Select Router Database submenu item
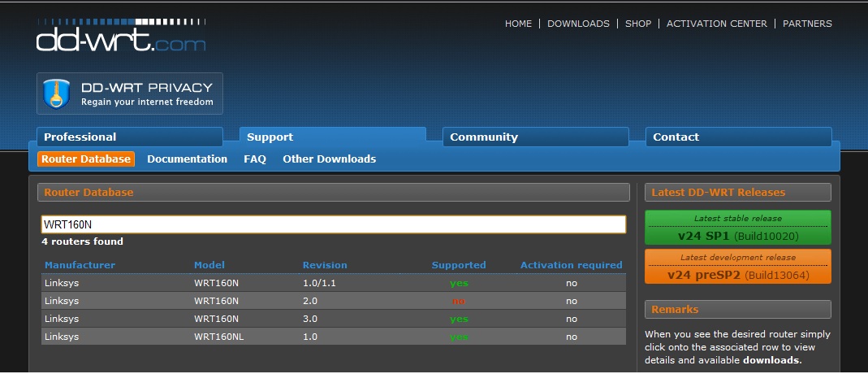 coord(86,159)
